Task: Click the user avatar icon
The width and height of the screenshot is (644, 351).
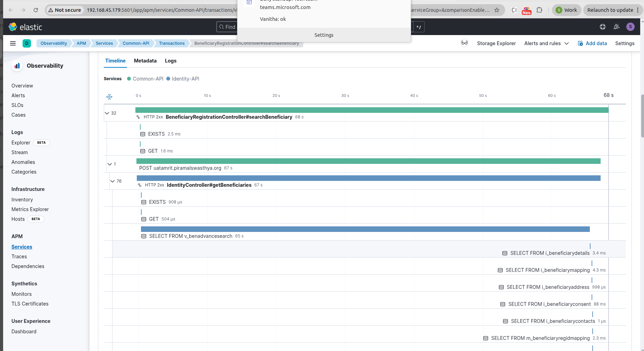Action: click(x=630, y=27)
